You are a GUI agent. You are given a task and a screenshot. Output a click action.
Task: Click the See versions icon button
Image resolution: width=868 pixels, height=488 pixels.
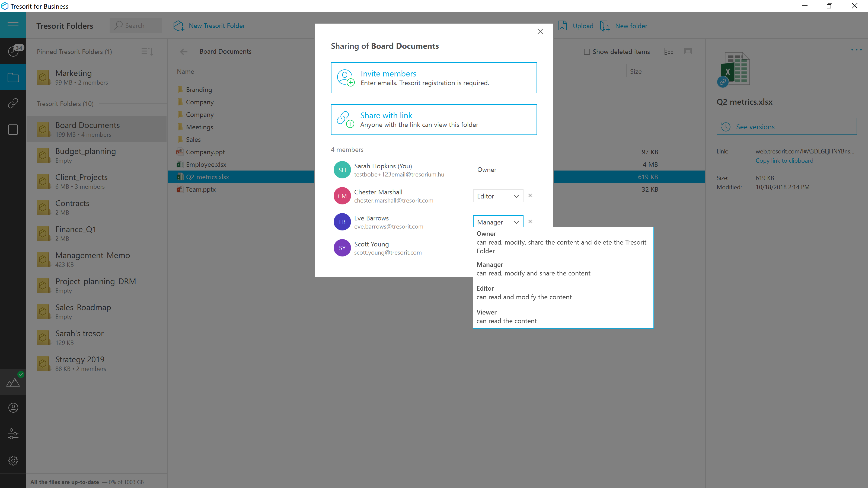pos(727,126)
